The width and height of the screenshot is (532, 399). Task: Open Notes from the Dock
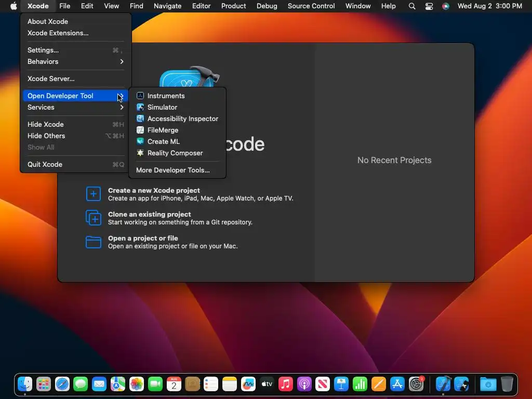point(229,384)
